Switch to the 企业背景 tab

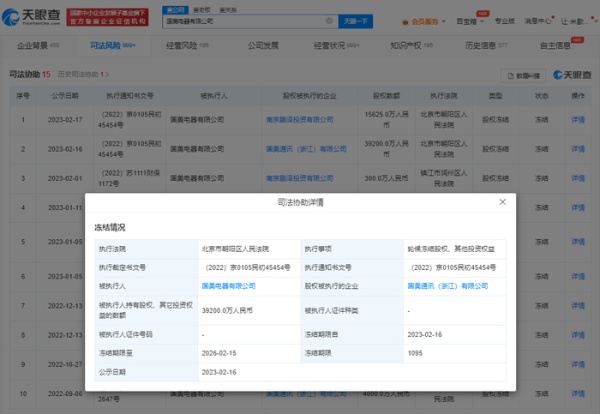pos(37,47)
